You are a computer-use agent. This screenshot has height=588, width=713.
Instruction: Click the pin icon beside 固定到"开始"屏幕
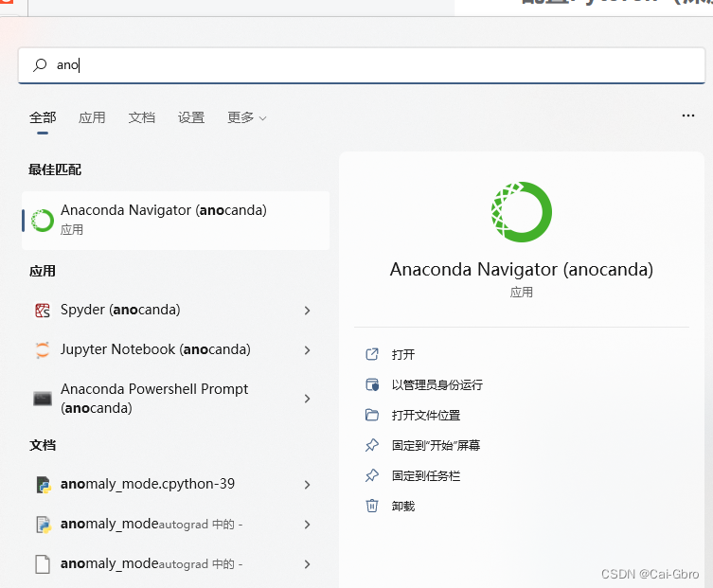click(372, 445)
